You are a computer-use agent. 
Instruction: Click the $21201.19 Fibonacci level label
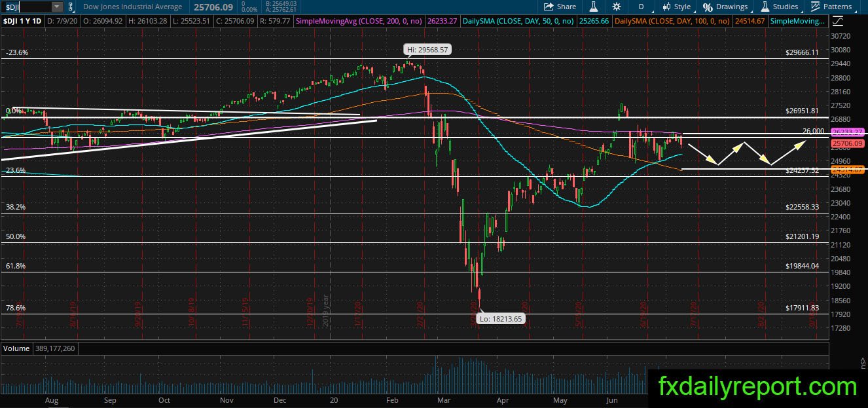coord(802,236)
